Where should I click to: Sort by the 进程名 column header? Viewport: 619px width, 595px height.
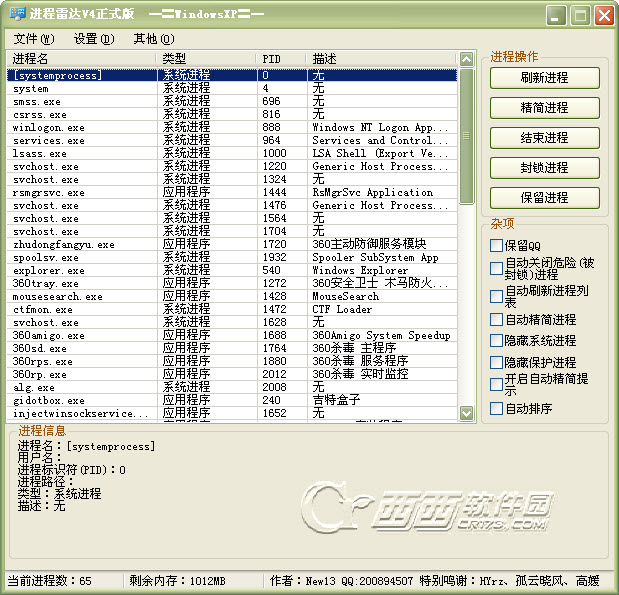(82, 59)
